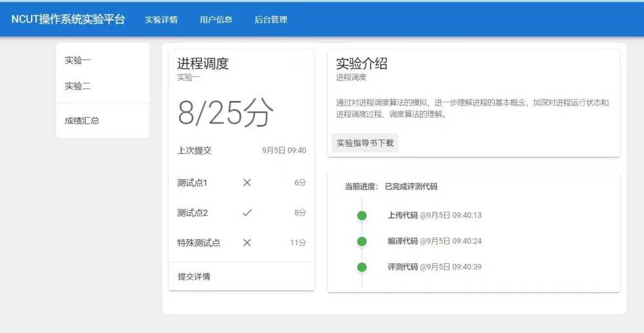Click the 8/25分 score display
Viewport: 644px width, 333px height.
click(225, 114)
